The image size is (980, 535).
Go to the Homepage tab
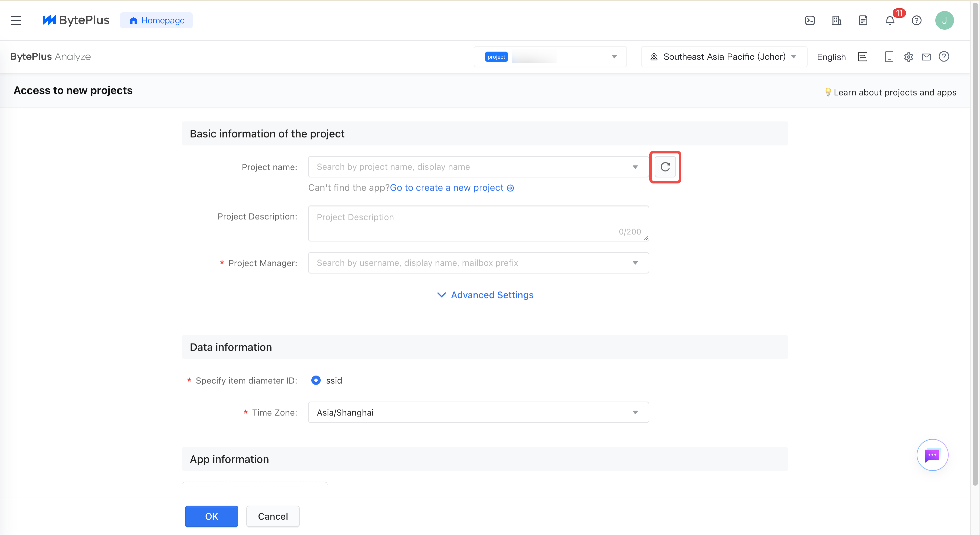point(156,21)
